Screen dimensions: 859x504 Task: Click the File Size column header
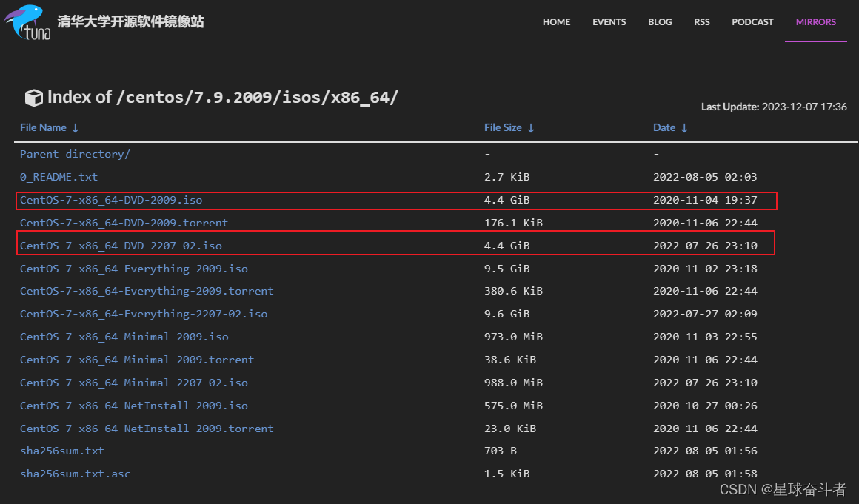pos(503,127)
